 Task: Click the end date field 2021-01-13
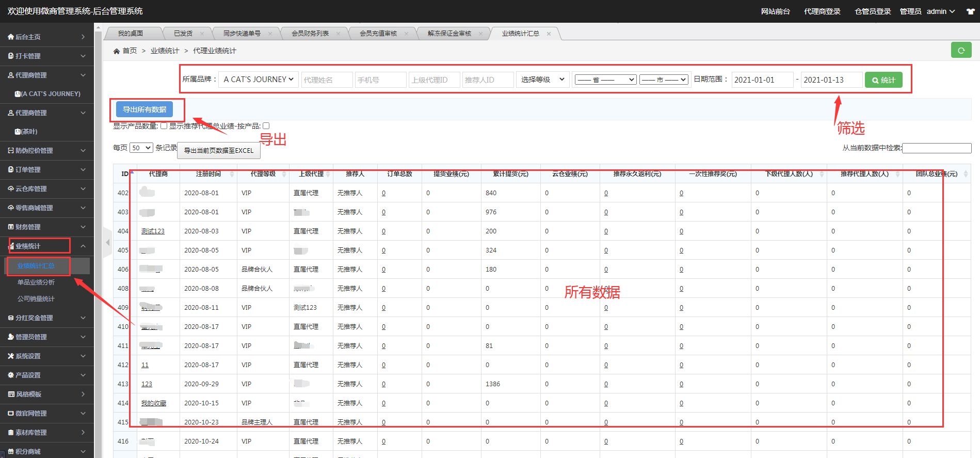[x=831, y=80]
